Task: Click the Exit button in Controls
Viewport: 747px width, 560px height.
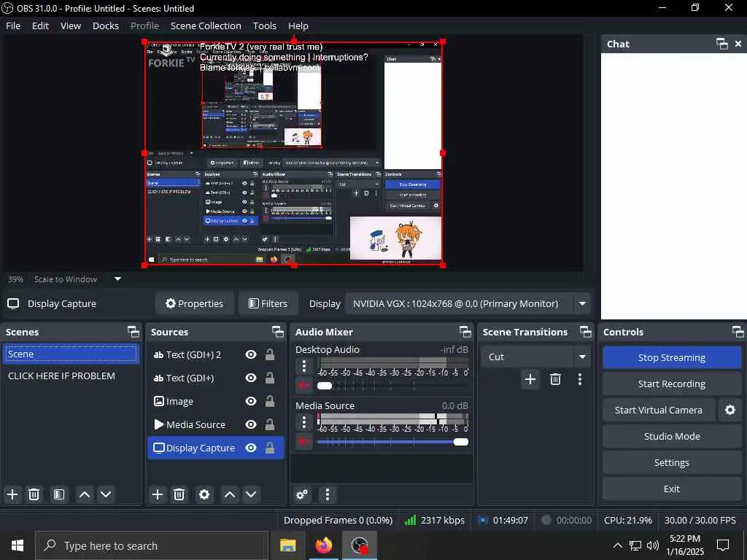Action: (672, 489)
